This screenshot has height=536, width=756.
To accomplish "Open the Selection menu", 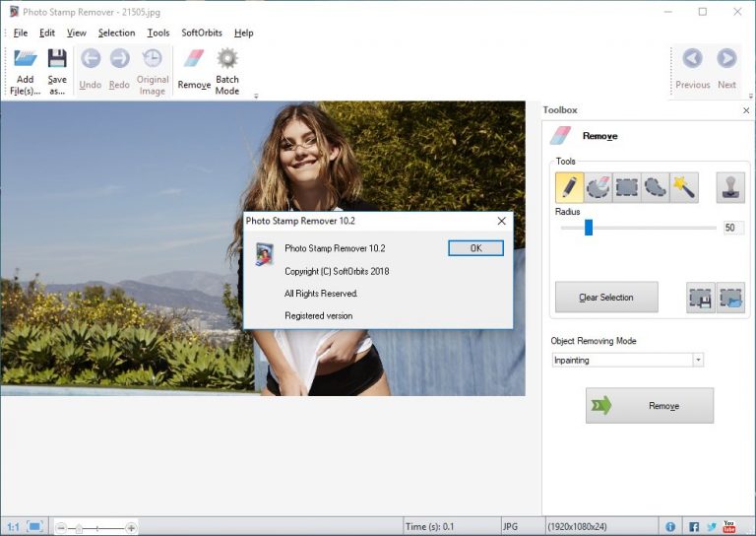I will pos(117,33).
